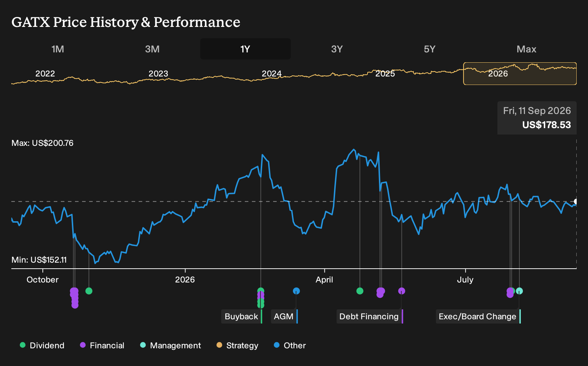Screen dimensions: 588x366
Task: Click the GATX Price History & Performance heading
Action: 126,22
